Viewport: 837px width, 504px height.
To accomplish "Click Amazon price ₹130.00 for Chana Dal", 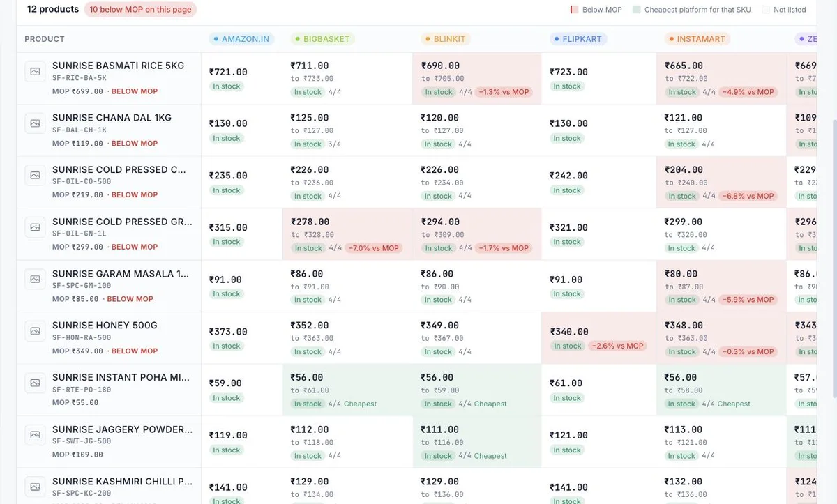I will pyautogui.click(x=228, y=123).
